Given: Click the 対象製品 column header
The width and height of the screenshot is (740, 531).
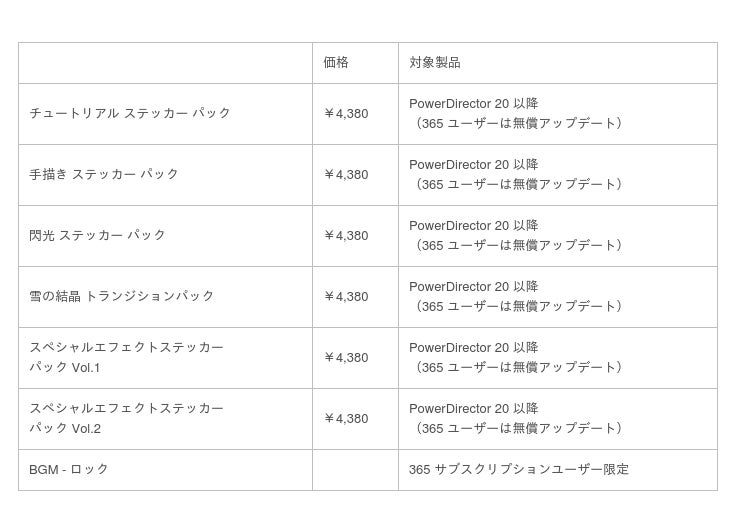Looking at the screenshot, I should pyautogui.click(x=434, y=63).
